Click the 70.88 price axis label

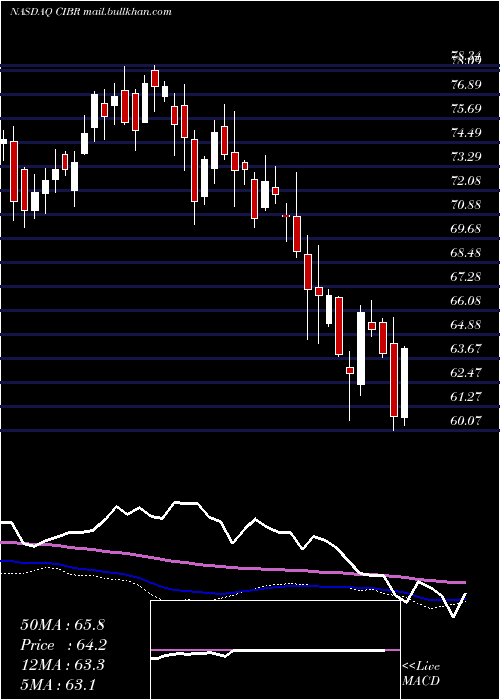(x=466, y=205)
